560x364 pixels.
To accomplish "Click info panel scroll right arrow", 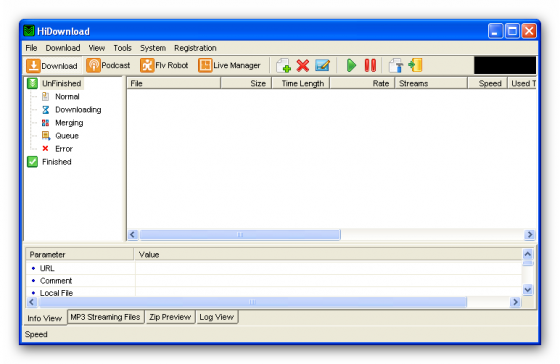I will click(x=515, y=302).
